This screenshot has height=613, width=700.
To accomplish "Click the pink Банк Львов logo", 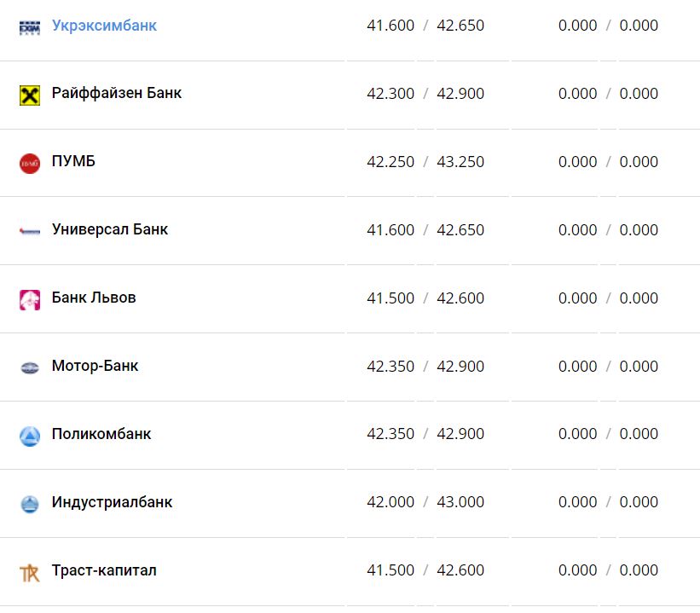I will tap(30, 299).
